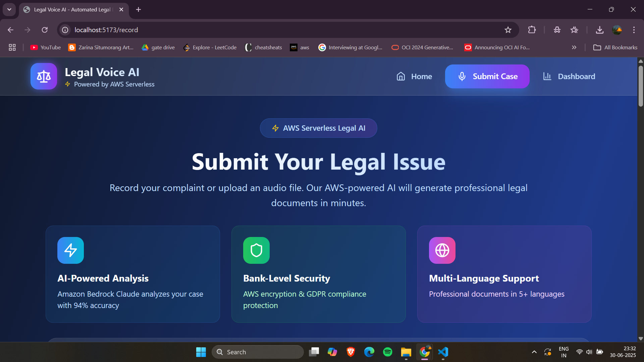
Task: Expand hidden bookmarks overflow chevron
Action: click(574, 48)
